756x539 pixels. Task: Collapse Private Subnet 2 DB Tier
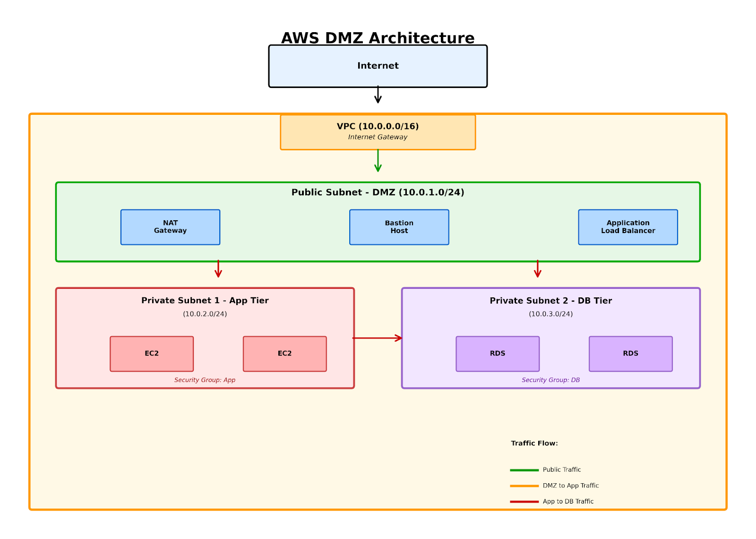[551, 300]
